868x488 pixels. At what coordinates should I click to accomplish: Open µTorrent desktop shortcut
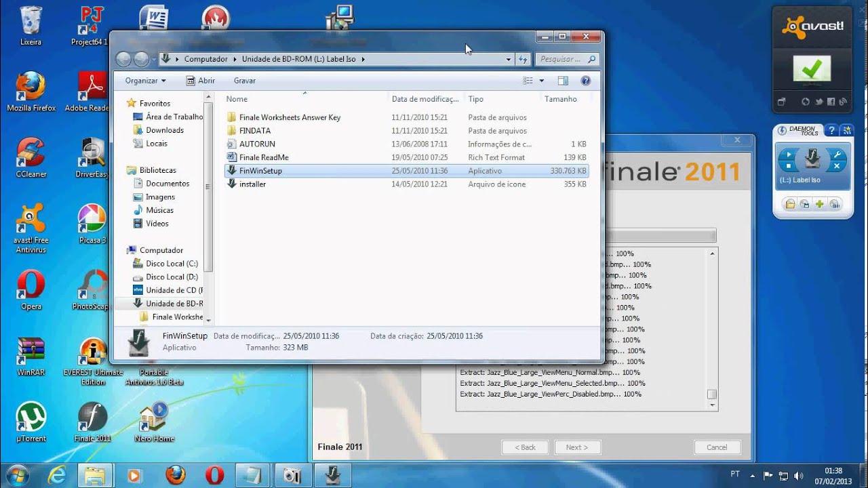31,422
